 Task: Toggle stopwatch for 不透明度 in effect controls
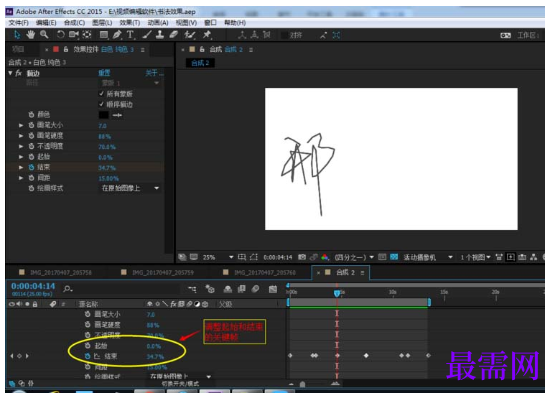coord(31,146)
